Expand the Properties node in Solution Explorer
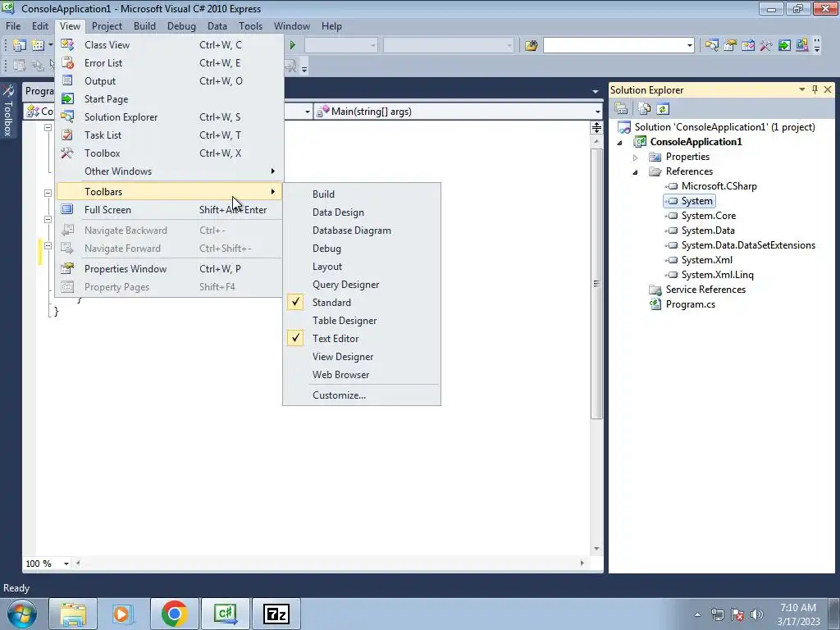 pos(636,157)
